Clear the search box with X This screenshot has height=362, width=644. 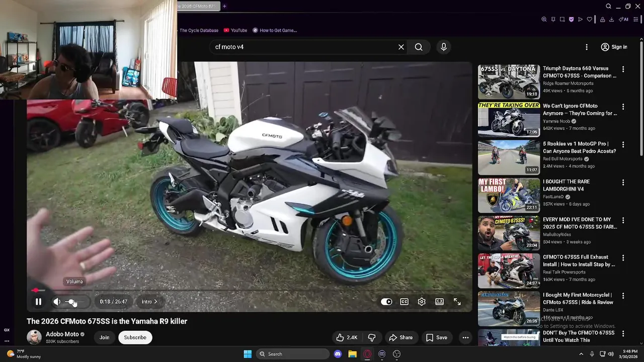pos(401,47)
